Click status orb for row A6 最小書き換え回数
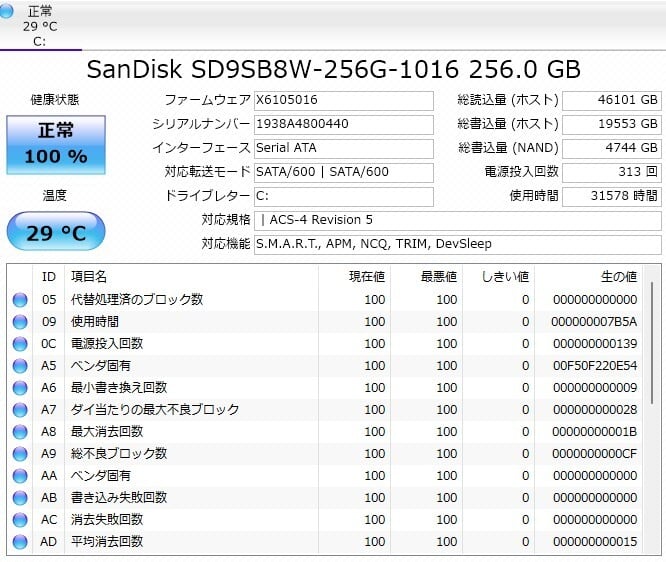Screen dimensions: 666x562 click(20, 388)
